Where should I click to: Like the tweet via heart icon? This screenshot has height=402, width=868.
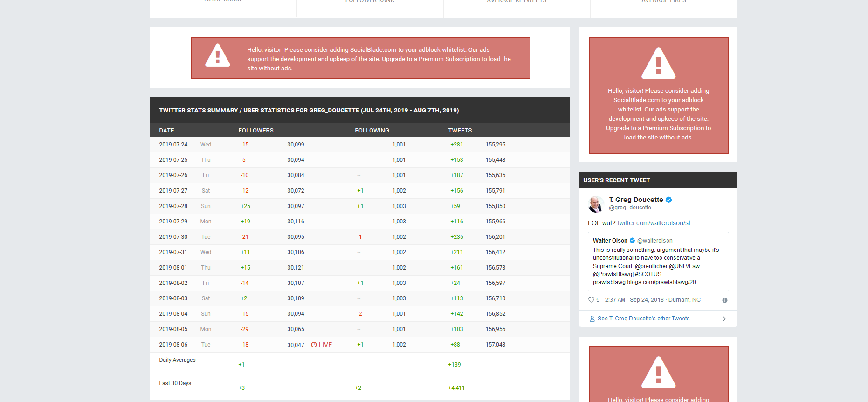tap(591, 300)
